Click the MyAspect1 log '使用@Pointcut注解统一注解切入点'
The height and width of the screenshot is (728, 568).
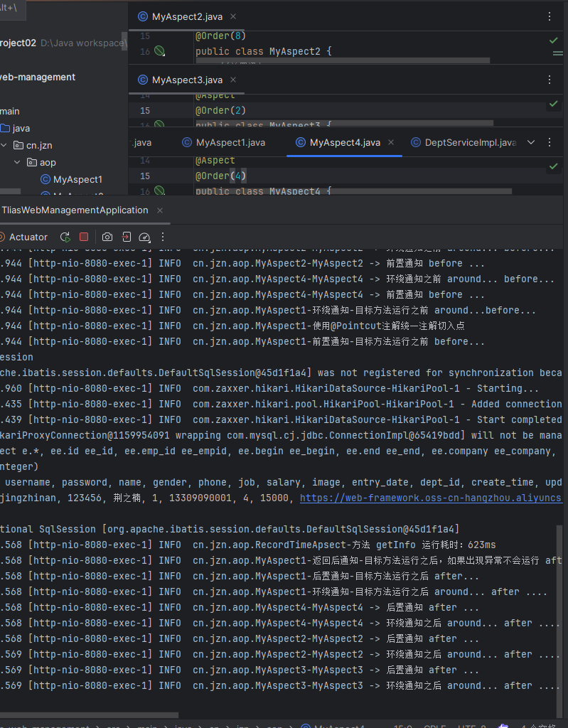(232, 326)
